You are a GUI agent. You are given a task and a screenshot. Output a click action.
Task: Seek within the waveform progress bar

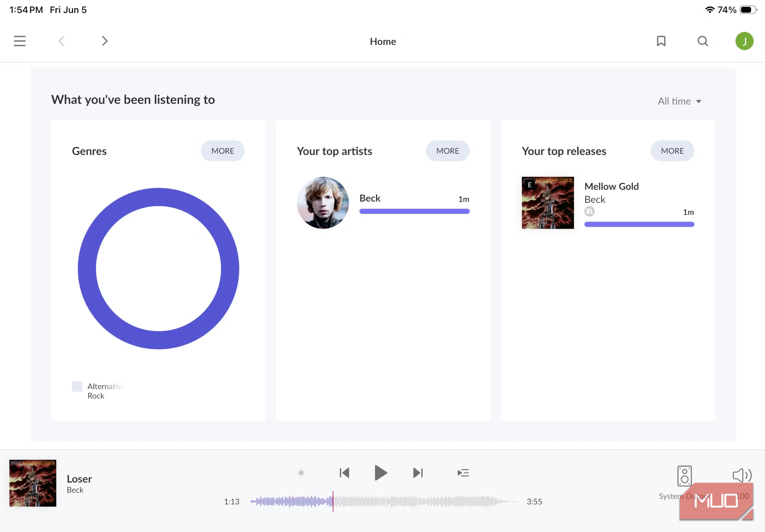(383, 501)
